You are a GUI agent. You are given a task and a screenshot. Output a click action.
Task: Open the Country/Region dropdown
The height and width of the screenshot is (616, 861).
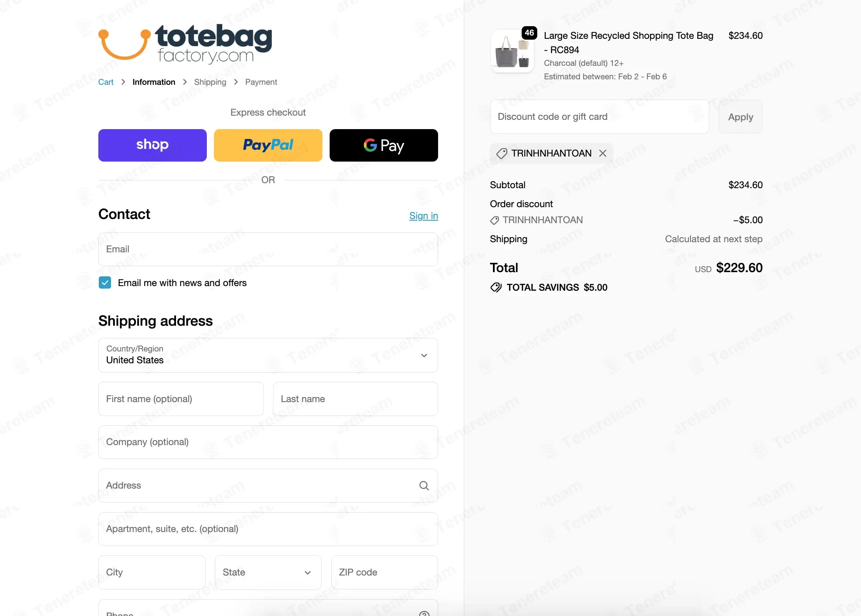[268, 355]
